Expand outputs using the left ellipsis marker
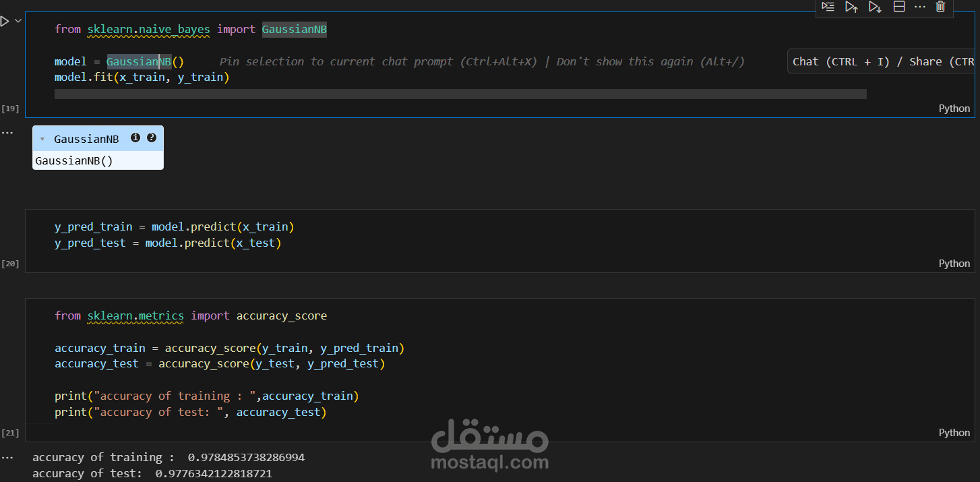 7,132
